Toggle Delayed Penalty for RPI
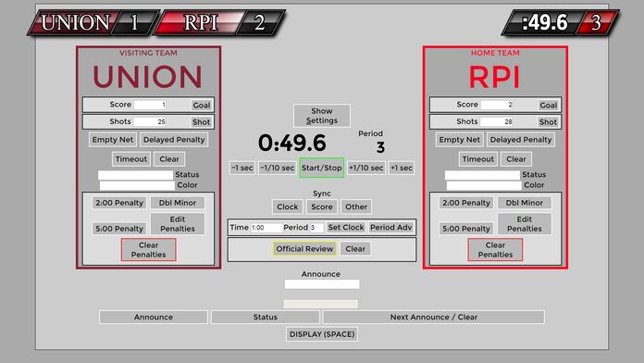 pyautogui.click(x=521, y=140)
